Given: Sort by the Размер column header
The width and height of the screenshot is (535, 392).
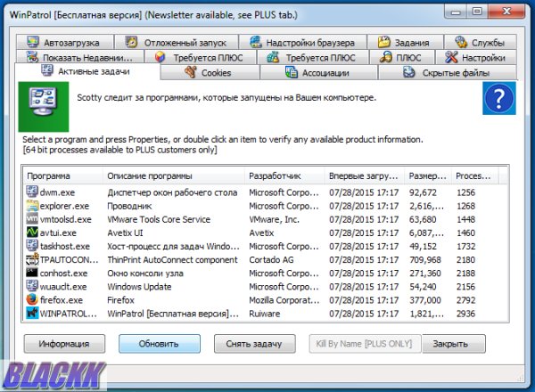Looking at the screenshot, I should point(428,176).
